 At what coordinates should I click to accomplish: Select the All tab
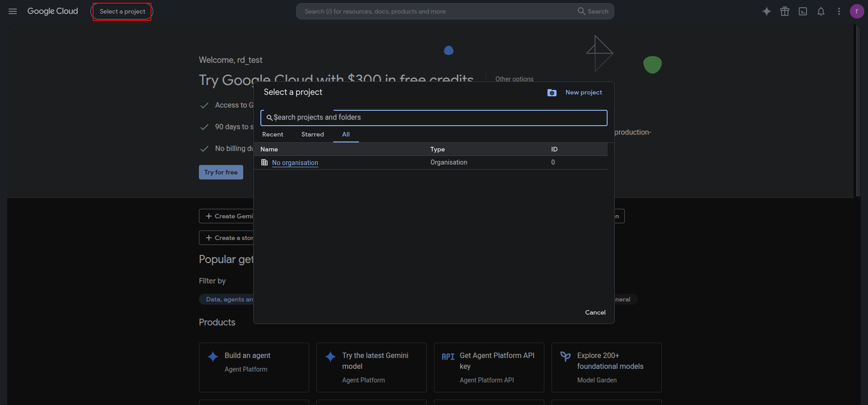point(346,134)
